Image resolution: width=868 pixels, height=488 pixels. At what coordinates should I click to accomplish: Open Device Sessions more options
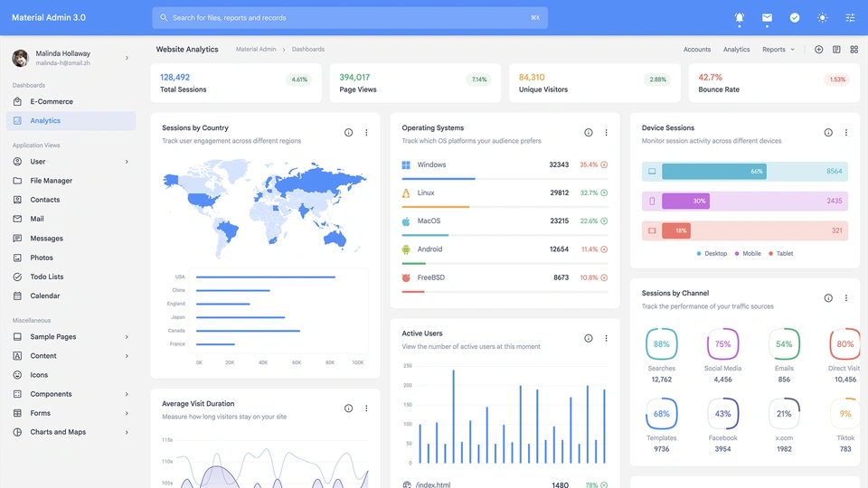coord(846,133)
